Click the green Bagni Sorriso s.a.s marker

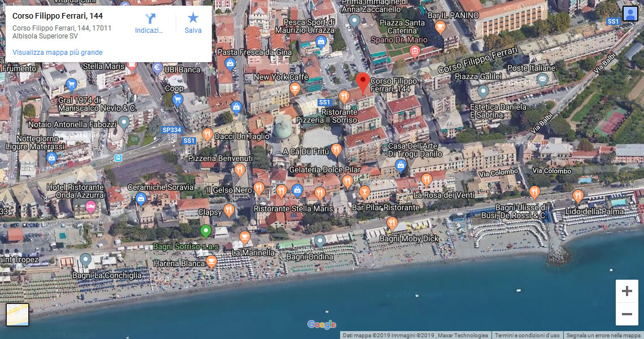206,232
